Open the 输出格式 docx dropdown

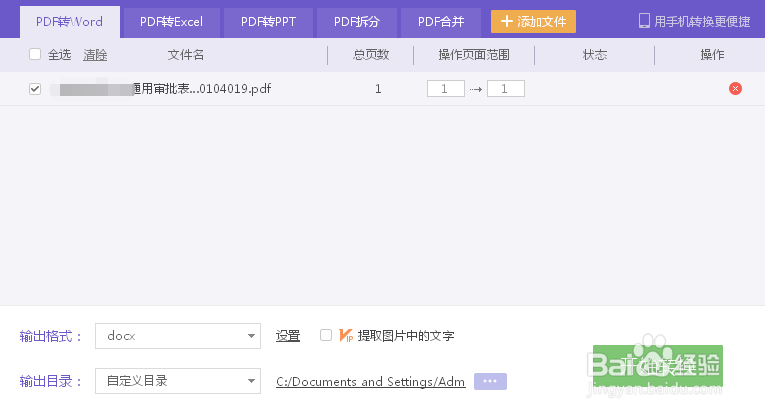pyautogui.click(x=178, y=336)
